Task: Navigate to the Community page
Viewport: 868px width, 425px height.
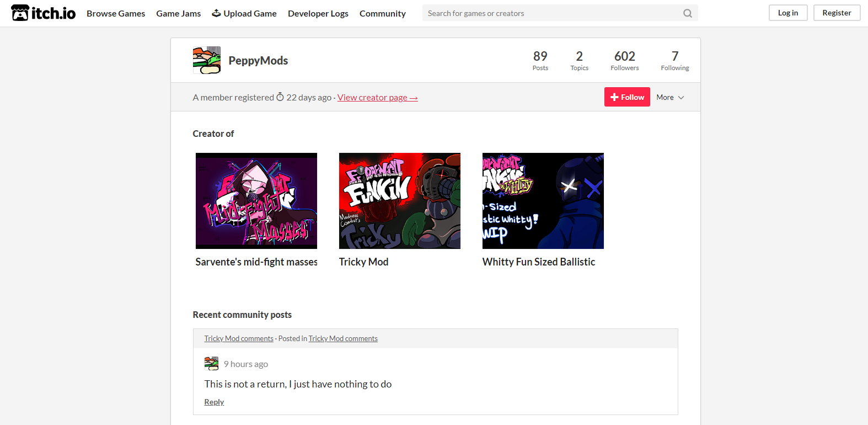Action: (382, 13)
